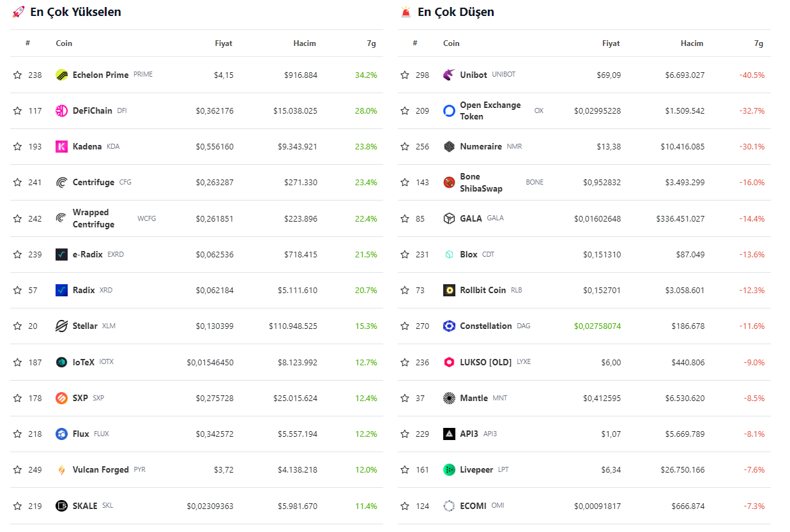Click the Unibot unicorn icon

449,75
